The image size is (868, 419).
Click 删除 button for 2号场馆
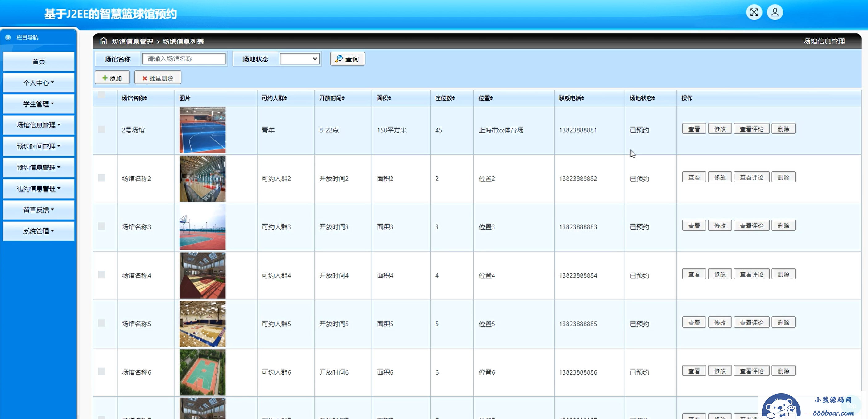coord(783,129)
